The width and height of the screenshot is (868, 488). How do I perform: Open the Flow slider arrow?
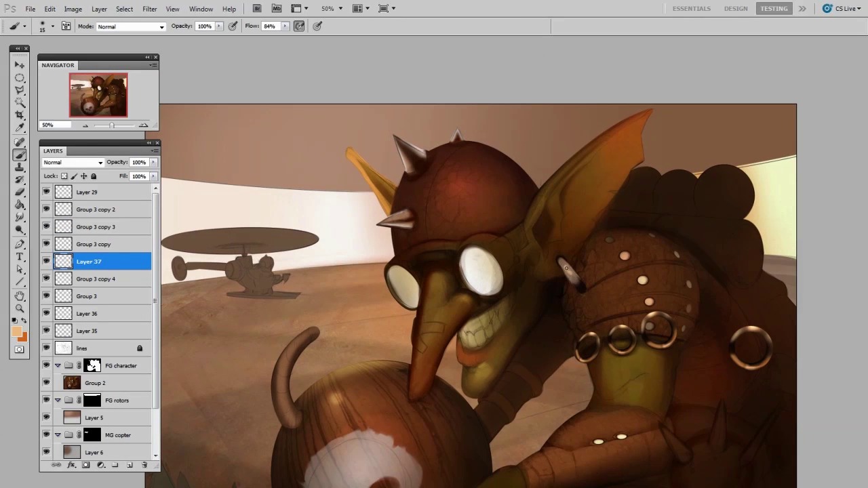pyautogui.click(x=284, y=26)
